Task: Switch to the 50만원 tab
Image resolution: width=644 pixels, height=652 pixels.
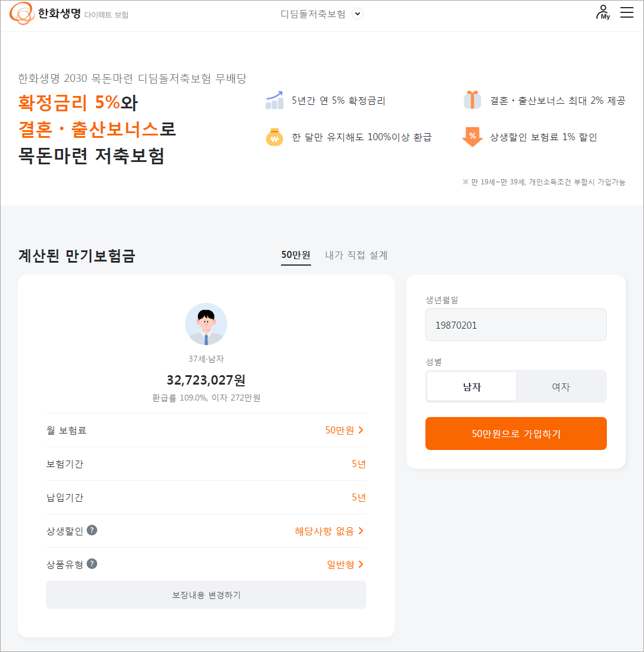Action: tap(296, 254)
